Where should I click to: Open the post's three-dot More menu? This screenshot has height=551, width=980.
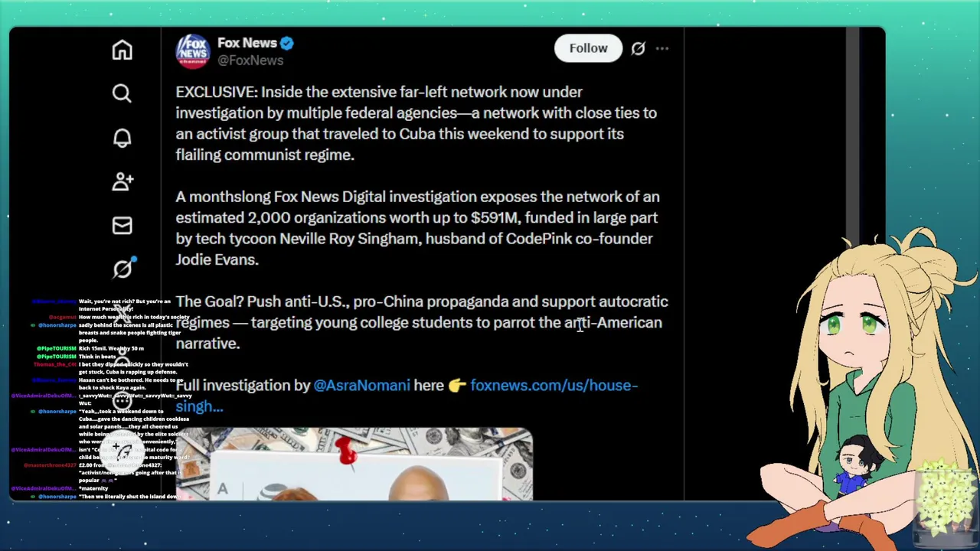point(662,48)
